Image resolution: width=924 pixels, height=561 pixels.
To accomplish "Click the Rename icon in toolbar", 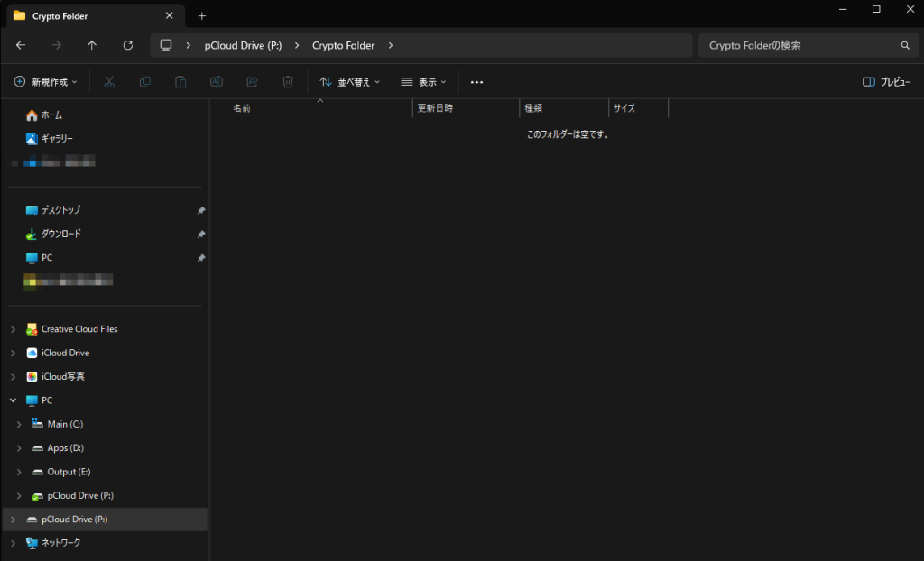I will tap(217, 82).
